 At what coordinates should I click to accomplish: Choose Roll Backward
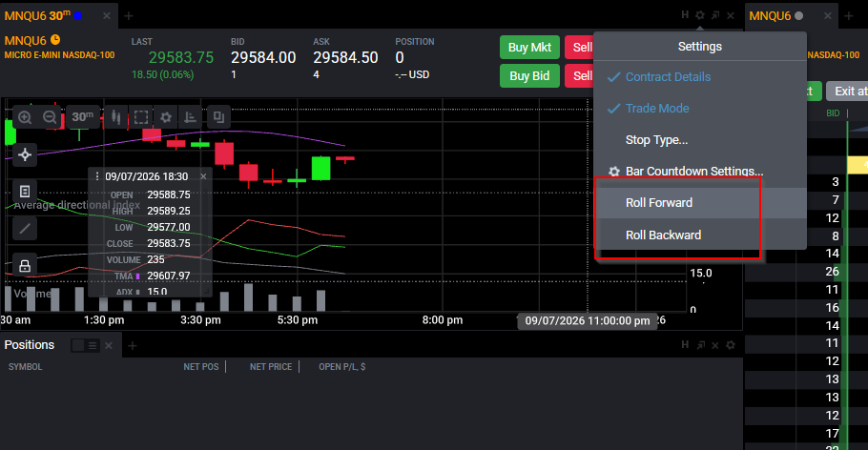[700, 235]
